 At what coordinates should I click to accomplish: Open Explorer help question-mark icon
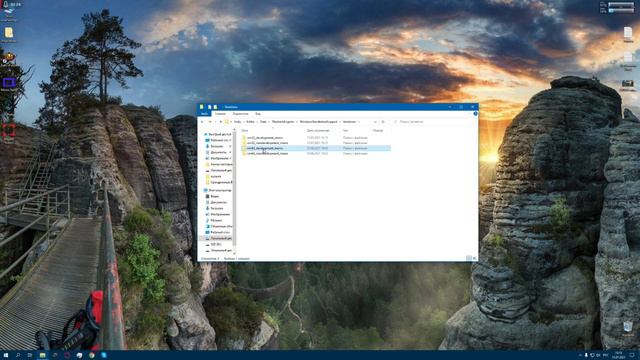click(x=475, y=113)
